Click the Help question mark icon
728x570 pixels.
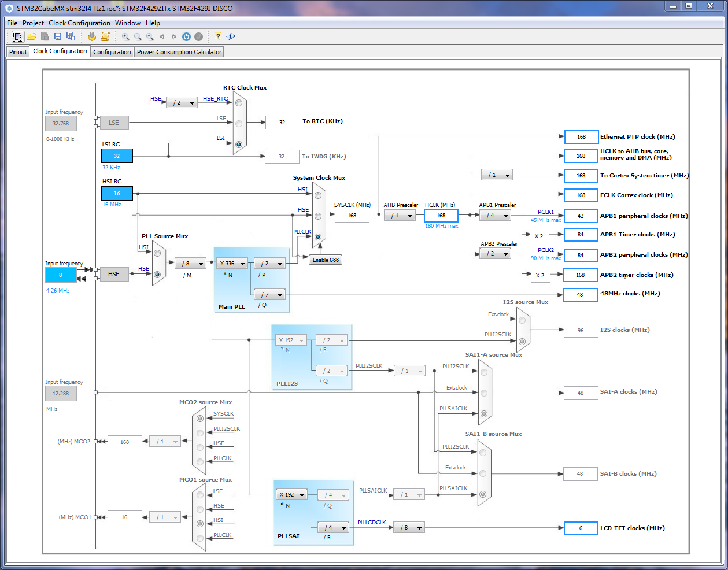[x=218, y=36]
